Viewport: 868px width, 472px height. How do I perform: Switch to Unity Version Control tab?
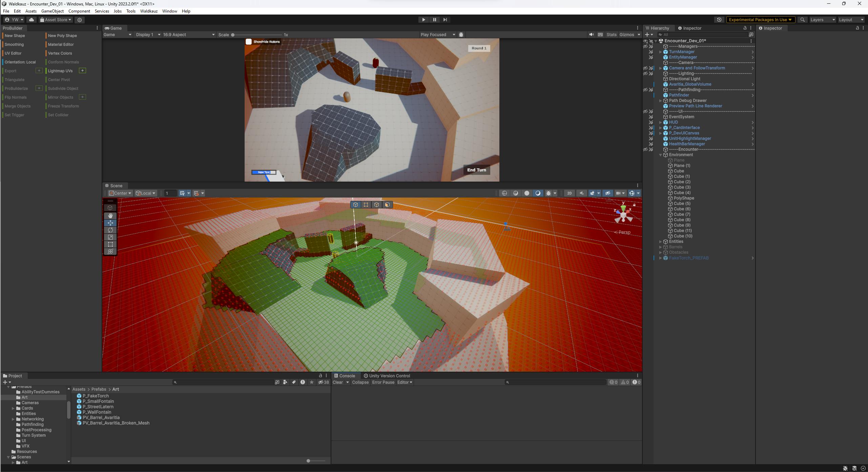[387, 376]
